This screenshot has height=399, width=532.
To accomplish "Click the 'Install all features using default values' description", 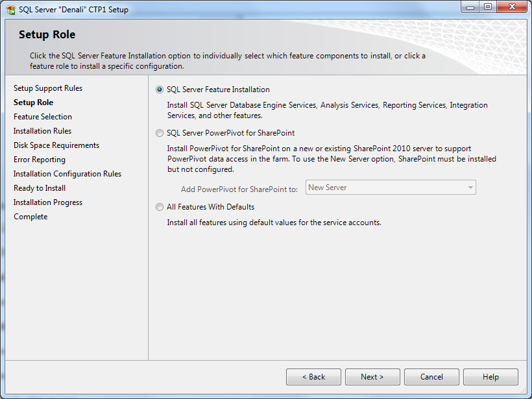I will [x=274, y=223].
